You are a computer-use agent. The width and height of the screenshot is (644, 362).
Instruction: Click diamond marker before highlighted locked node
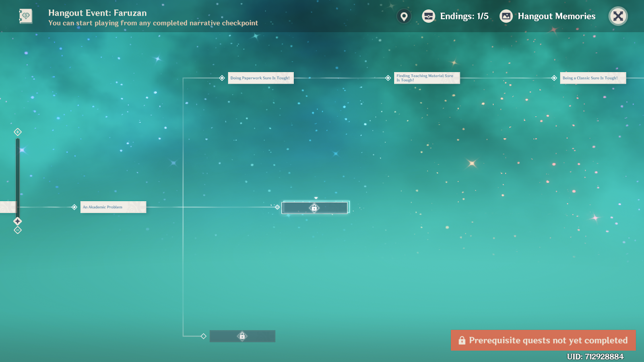tap(277, 207)
